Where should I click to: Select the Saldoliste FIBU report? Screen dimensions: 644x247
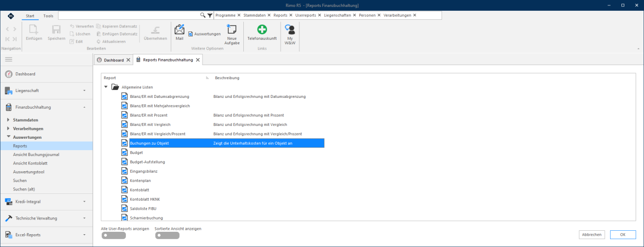[x=144, y=209]
